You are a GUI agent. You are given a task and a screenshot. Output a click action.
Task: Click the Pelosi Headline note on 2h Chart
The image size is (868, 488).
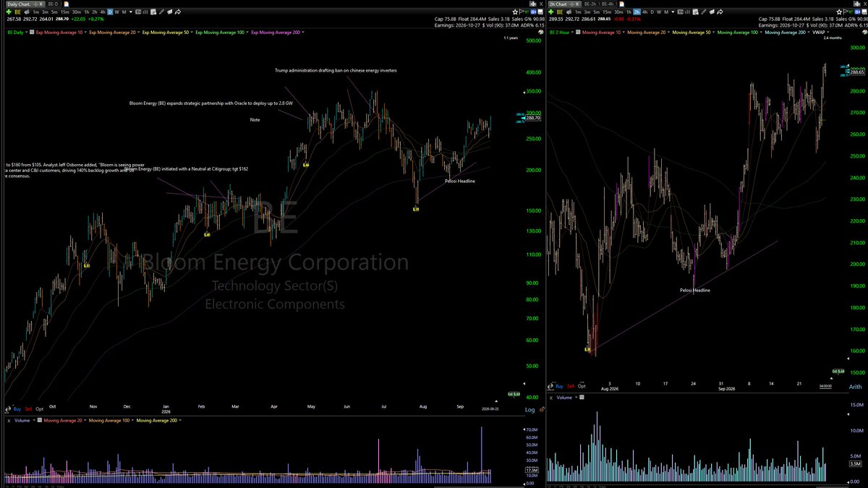tap(695, 290)
